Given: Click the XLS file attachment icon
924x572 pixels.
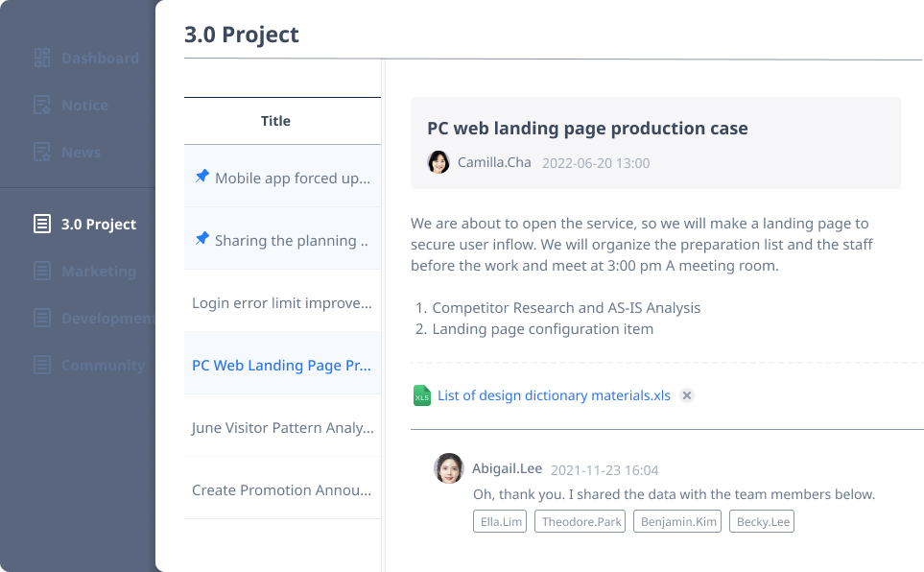Looking at the screenshot, I should [x=421, y=395].
